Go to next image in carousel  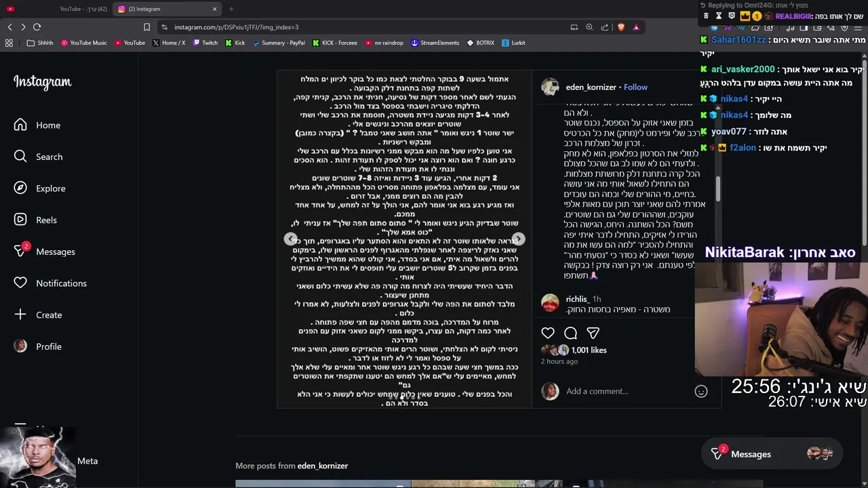click(x=518, y=239)
